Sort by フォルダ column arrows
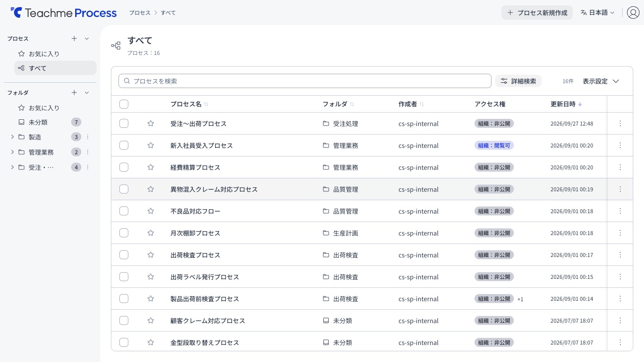644x362 pixels. point(352,104)
